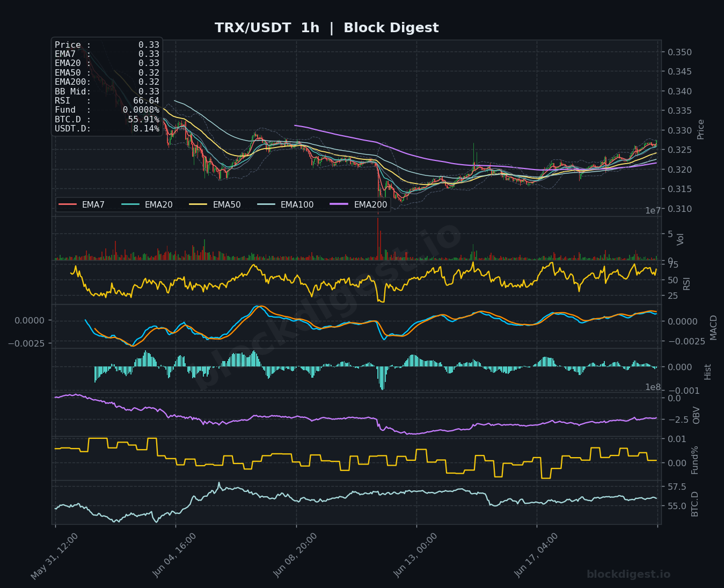
Task: Click the 1e8 OBV scale label
Action: (653, 387)
